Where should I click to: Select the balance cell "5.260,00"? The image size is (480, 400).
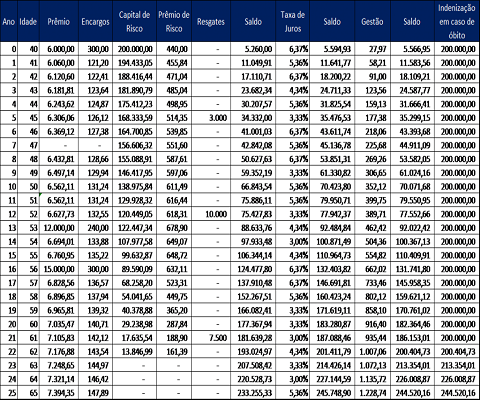pos(258,49)
